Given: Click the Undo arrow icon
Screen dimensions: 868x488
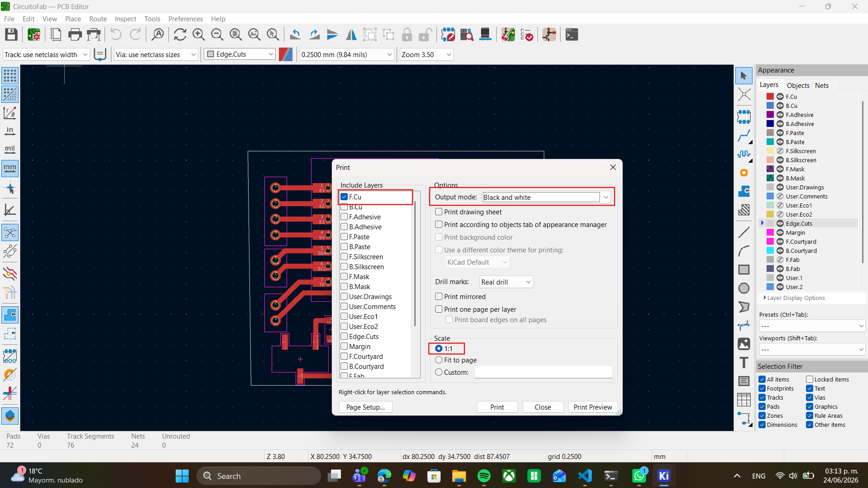Looking at the screenshot, I should click(x=116, y=34).
